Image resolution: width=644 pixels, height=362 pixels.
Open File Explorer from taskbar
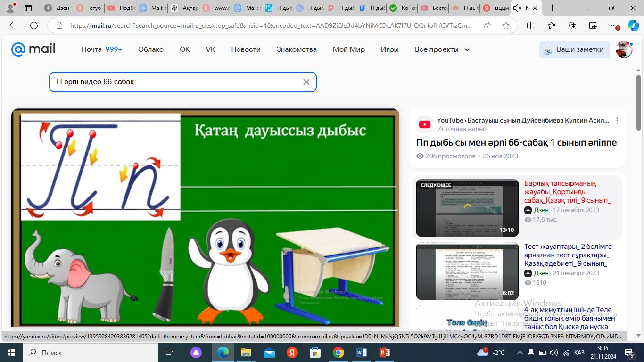click(246, 353)
